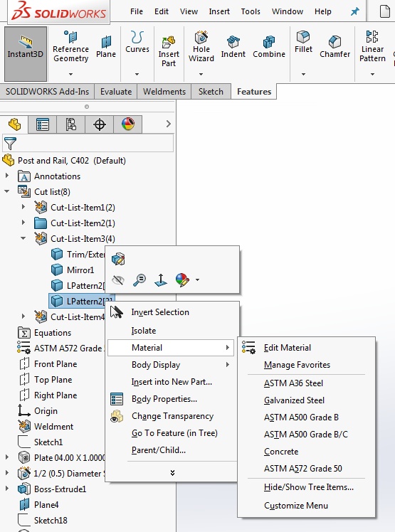Apply the Fillet tool
395x532 pixels.
click(303, 42)
